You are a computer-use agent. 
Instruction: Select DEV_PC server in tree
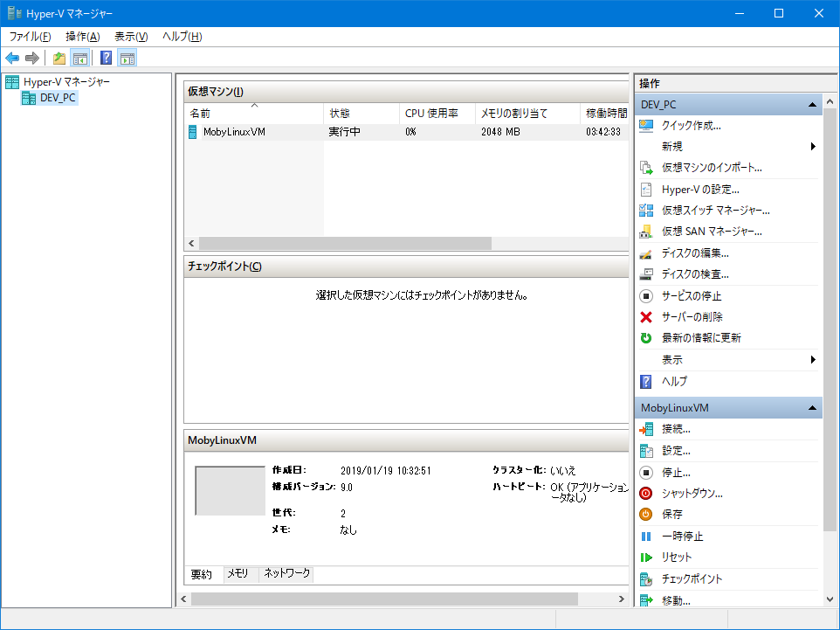pos(58,98)
